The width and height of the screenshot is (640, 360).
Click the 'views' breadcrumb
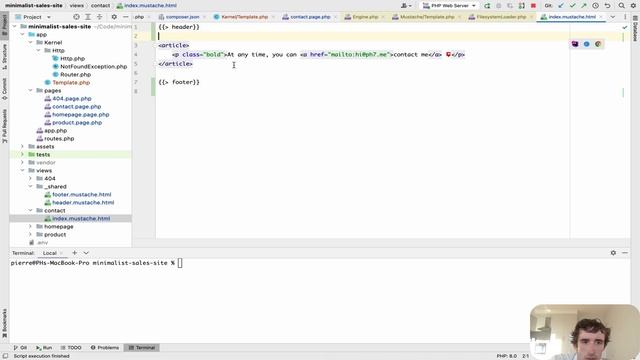(77, 6)
